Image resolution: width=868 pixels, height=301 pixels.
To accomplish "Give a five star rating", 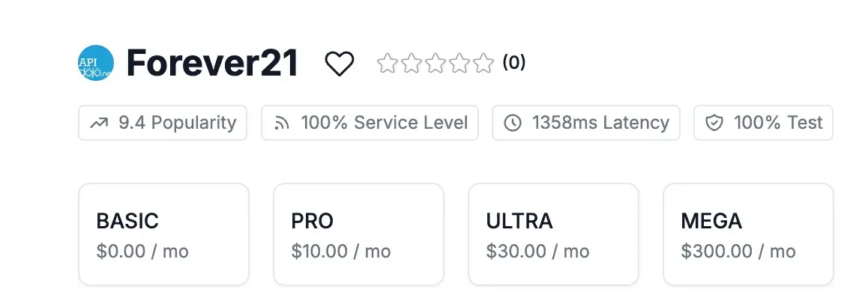I will pyautogui.click(x=483, y=63).
